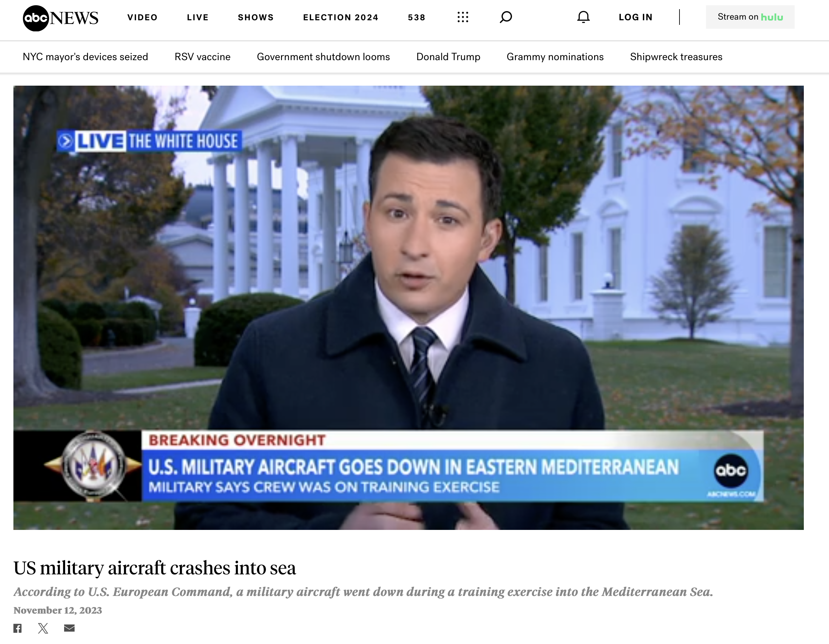The width and height of the screenshot is (829, 644).
Task: Open the Video menu item
Action: (x=142, y=17)
